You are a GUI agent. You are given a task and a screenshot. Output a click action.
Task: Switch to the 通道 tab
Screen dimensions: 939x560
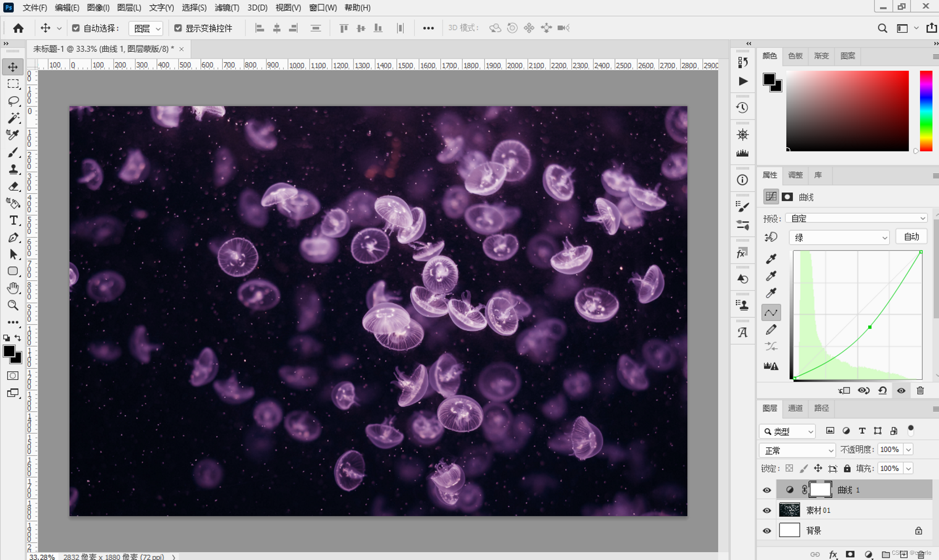pos(795,409)
